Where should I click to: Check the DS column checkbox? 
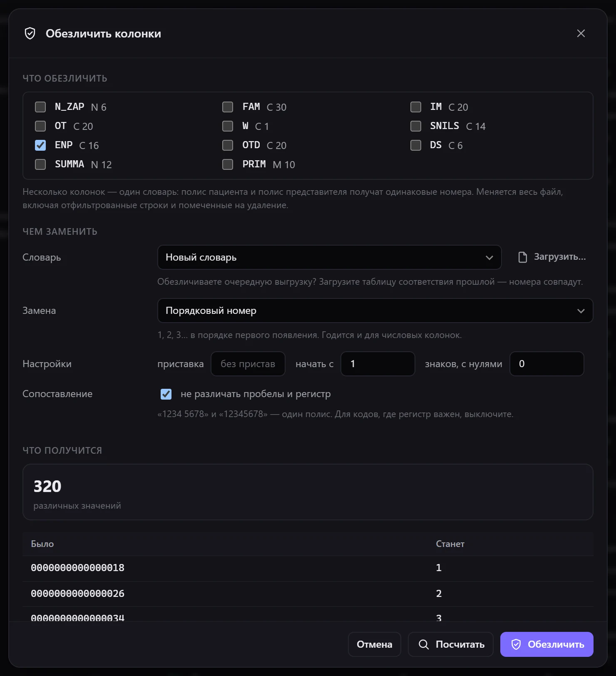point(416,145)
